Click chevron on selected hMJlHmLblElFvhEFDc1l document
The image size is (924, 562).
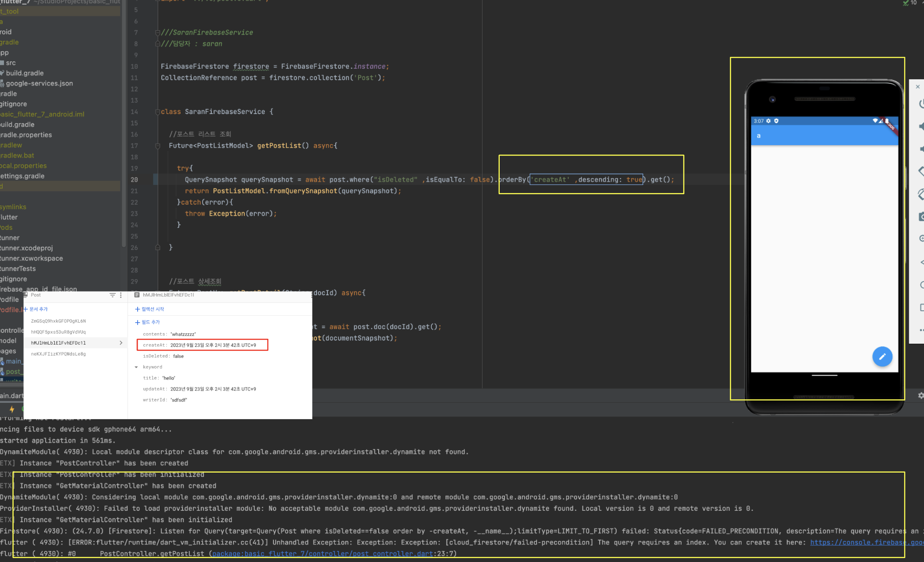coord(121,343)
